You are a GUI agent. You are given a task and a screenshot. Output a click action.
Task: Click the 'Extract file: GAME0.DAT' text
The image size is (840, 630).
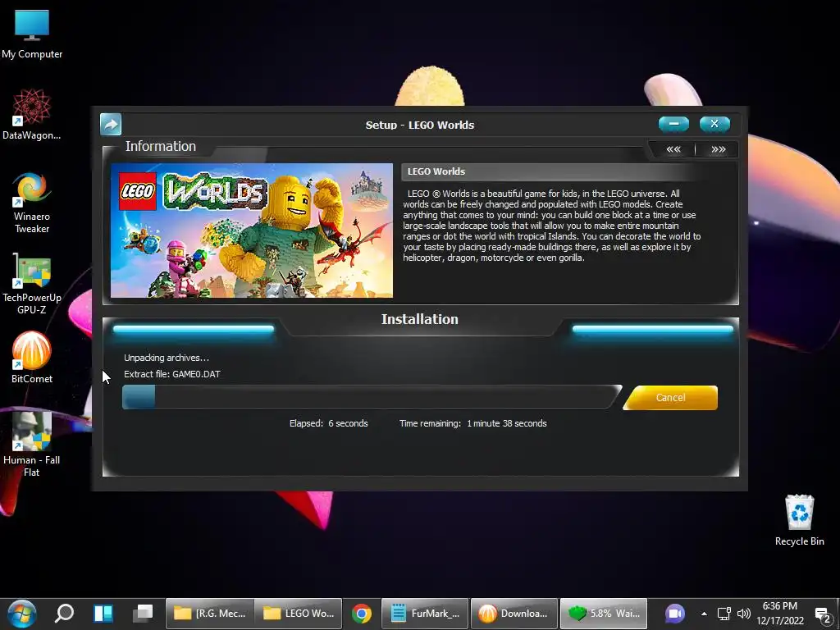click(172, 374)
